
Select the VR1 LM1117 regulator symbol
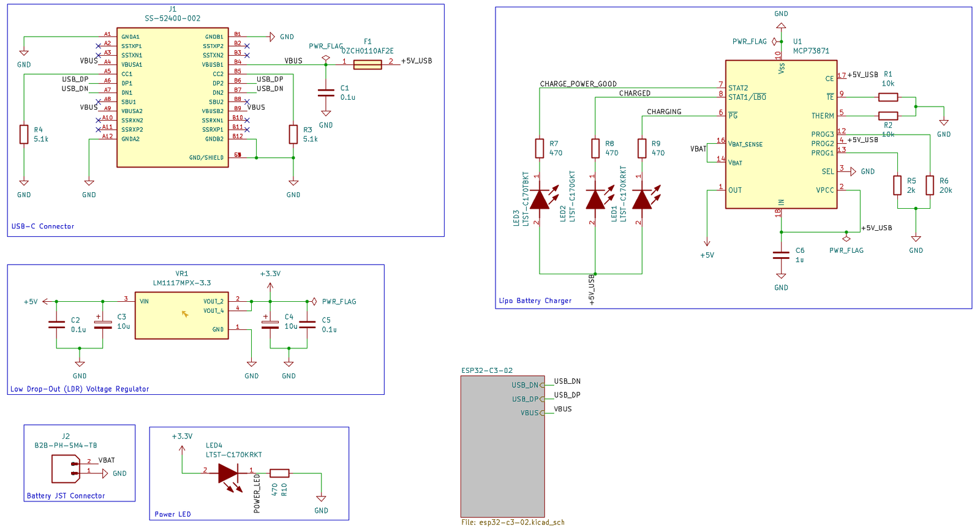(x=182, y=315)
